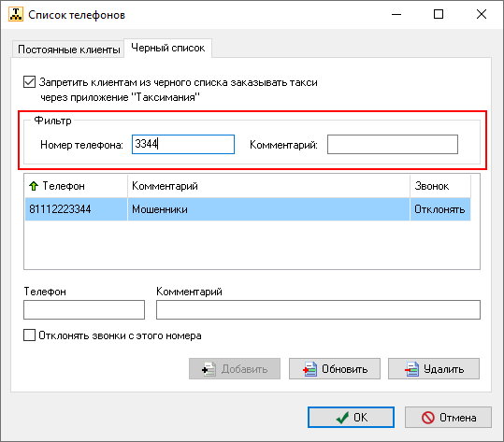
Task: Enable Отклонять звонки с этого номера checkbox
Action: 29,335
